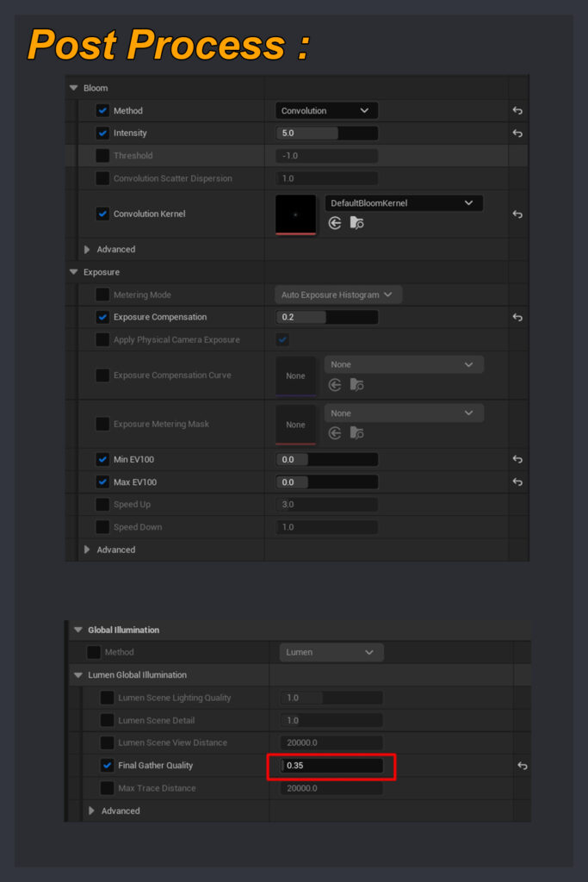Collapse the Exposure section
The height and width of the screenshot is (882, 588).
(74, 272)
